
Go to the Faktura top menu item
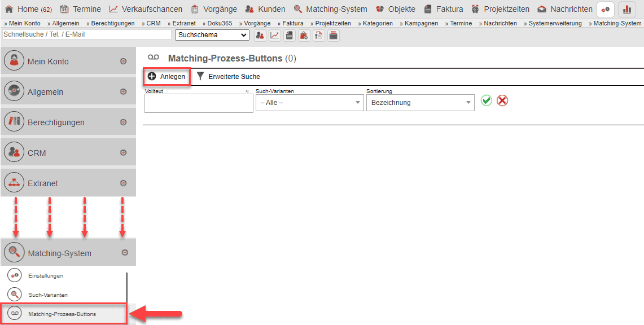click(x=443, y=9)
